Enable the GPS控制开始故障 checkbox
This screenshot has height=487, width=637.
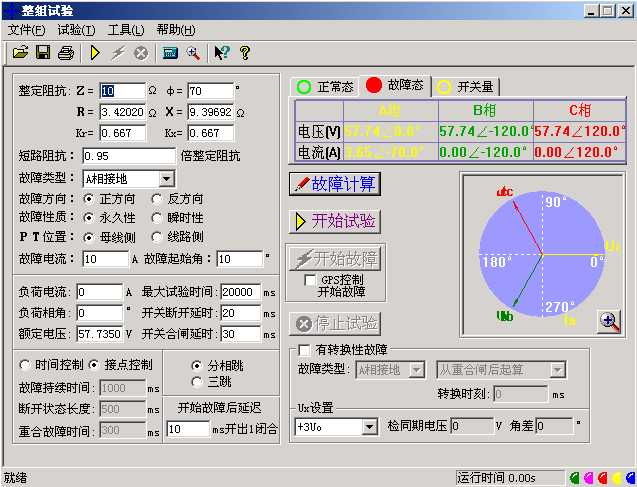point(311,280)
